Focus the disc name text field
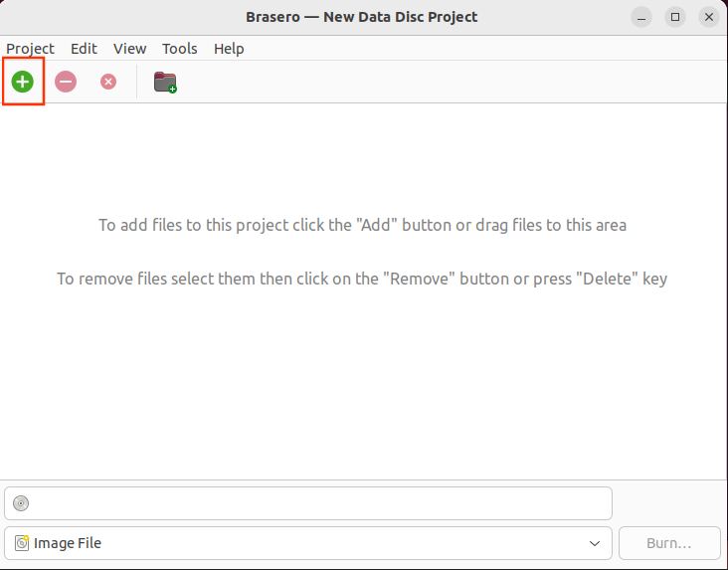This screenshot has height=570, width=728. pyautogui.click(x=308, y=503)
